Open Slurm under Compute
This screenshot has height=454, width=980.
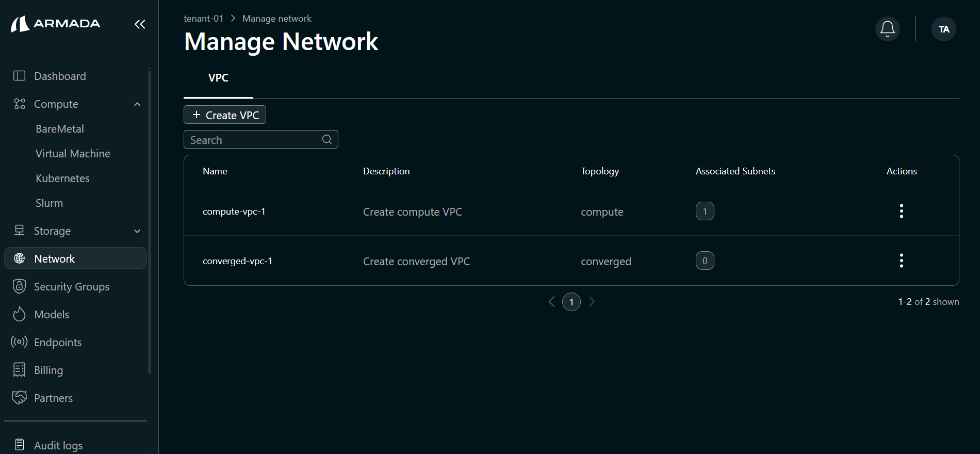49,203
